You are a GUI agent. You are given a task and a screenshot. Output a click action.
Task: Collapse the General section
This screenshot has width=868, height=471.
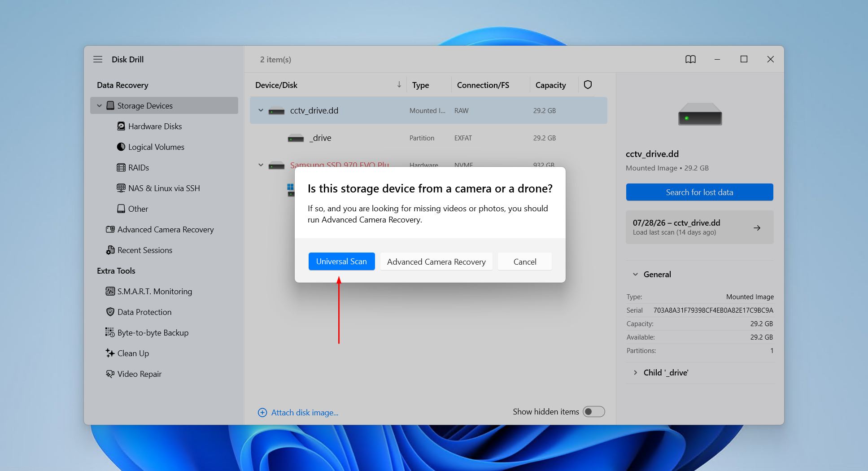pyautogui.click(x=635, y=275)
